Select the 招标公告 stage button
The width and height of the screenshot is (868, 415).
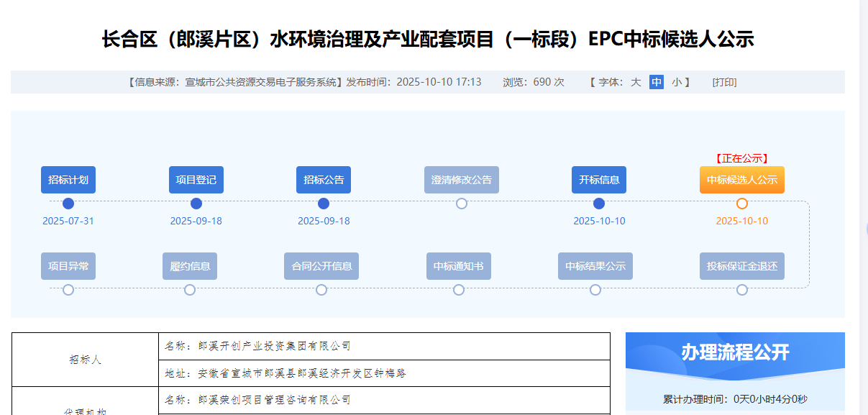tap(324, 180)
